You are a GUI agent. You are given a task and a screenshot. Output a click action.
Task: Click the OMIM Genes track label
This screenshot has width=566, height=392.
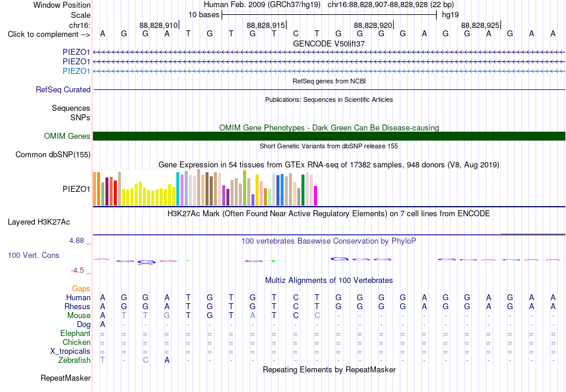67,136
